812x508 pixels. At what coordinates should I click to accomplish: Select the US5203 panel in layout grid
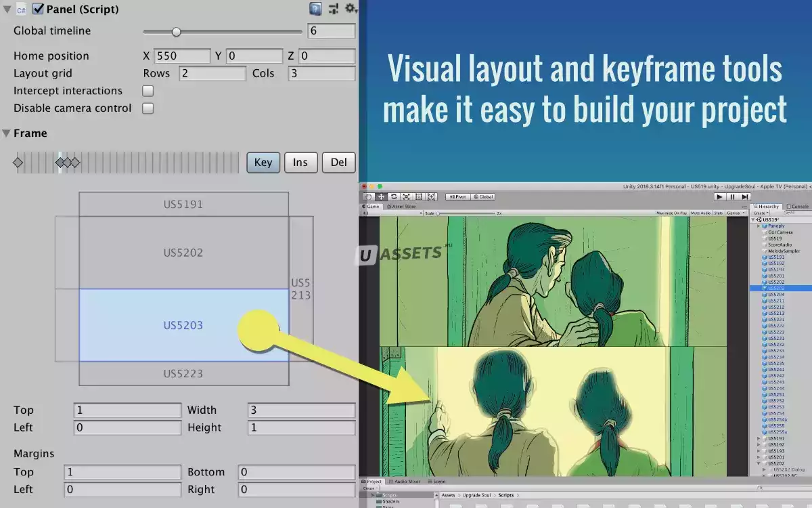coord(183,325)
